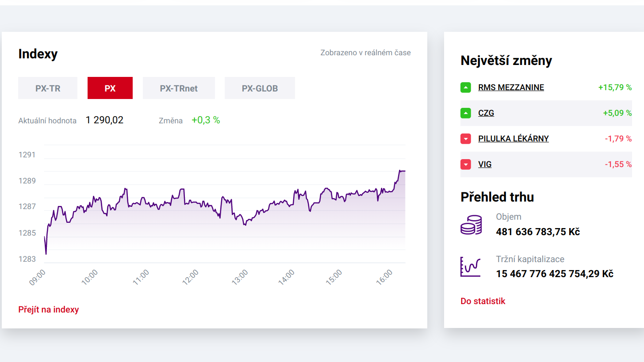Select the PX index tab
The width and height of the screenshot is (644, 362).
click(x=110, y=88)
